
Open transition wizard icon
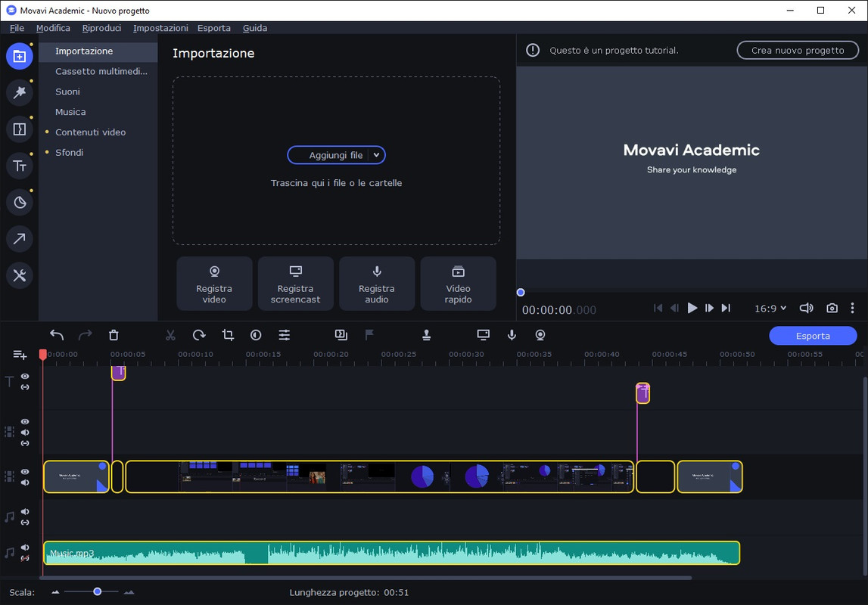click(x=341, y=335)
